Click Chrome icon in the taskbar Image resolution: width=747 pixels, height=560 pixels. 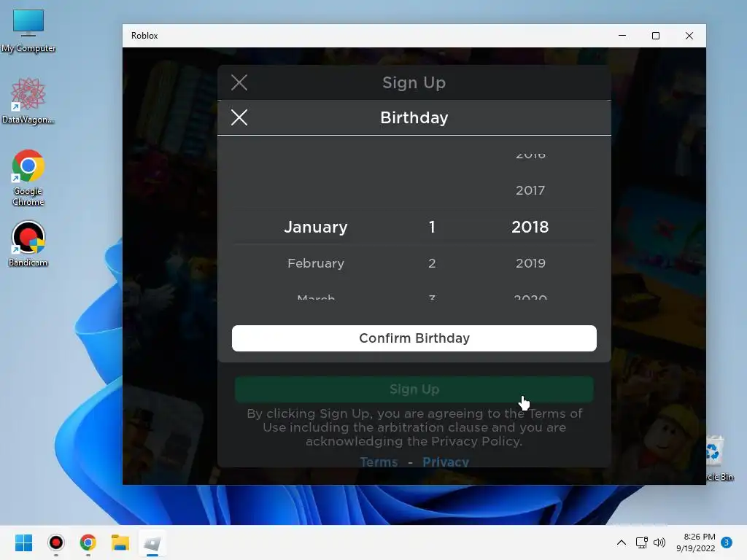tap(88, 542)
